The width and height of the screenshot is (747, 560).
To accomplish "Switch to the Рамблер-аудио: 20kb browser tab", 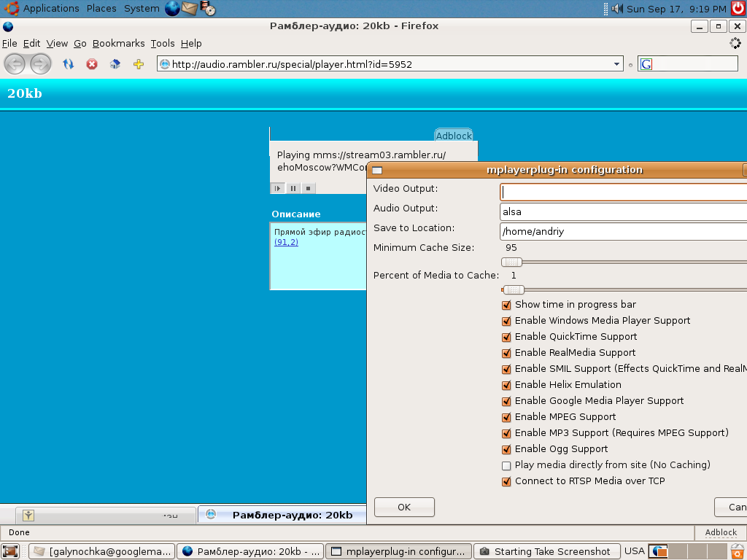I will pyautogui.click(x=282, y=515).
